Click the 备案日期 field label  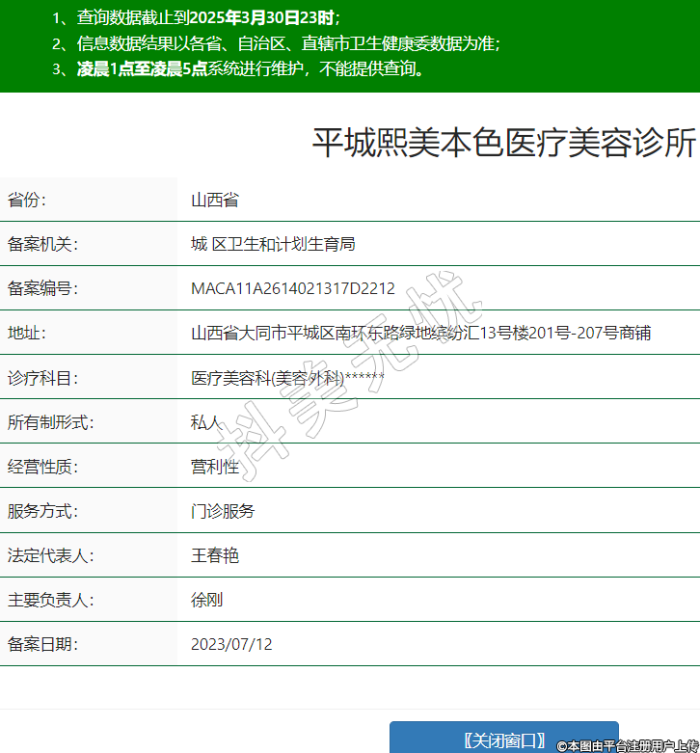[42, 644]
